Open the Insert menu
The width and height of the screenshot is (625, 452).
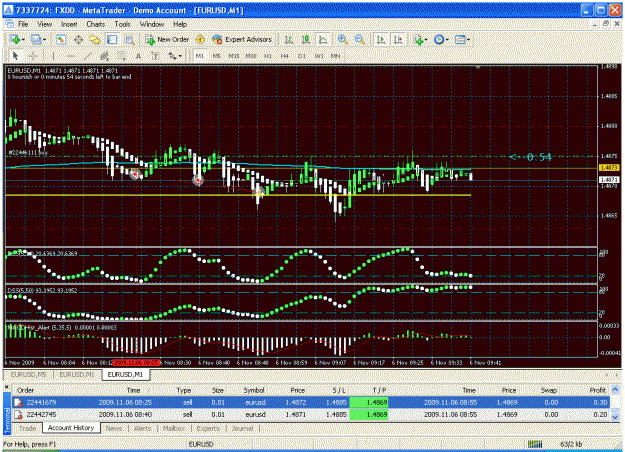click(x=69, y=24)
